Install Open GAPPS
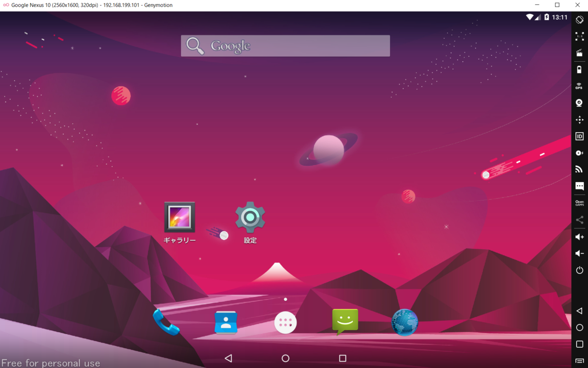This screenshot has height=368, width=588. coord(580,203)
